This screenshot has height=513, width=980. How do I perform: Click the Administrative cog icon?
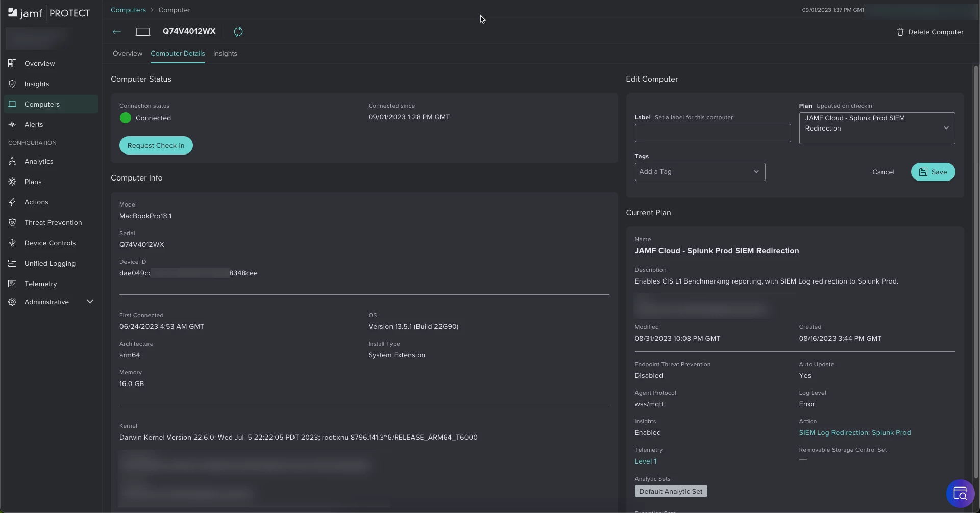12,302
